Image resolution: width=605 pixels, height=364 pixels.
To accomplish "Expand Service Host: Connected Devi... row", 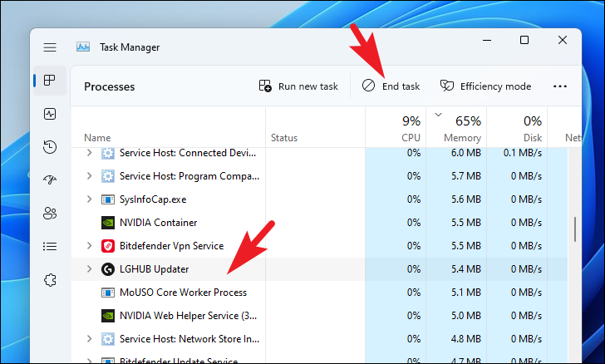I will pos(89,153).
